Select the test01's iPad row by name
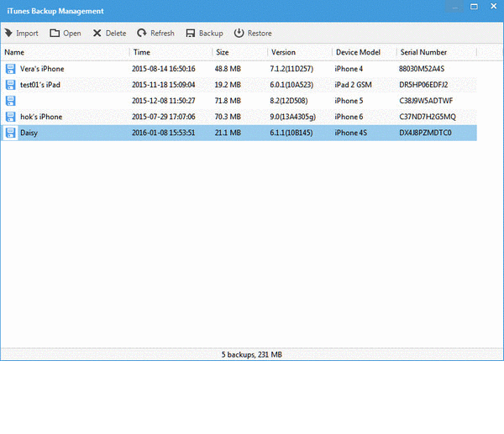Viewport: 504px width, 434px height. point(40,85)
